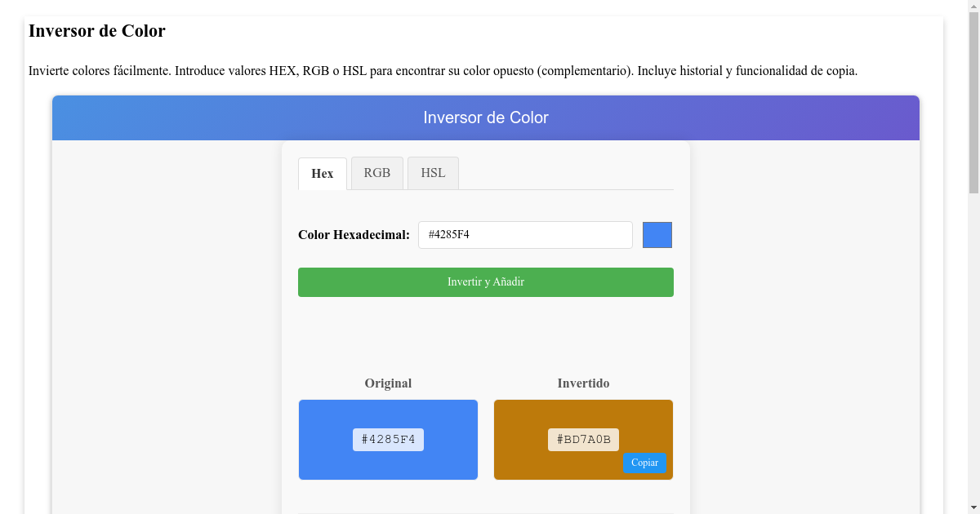Click the Invertido label above the orange swatch

583,383
